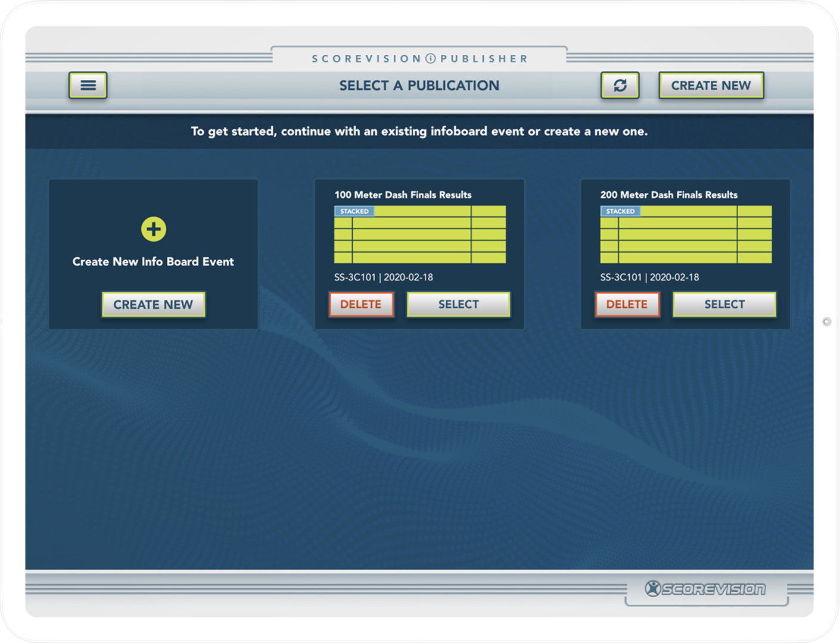Click CREATE NEW under Info Board Event
This screenshot has height=643, width=840.
tap(153, 304)
